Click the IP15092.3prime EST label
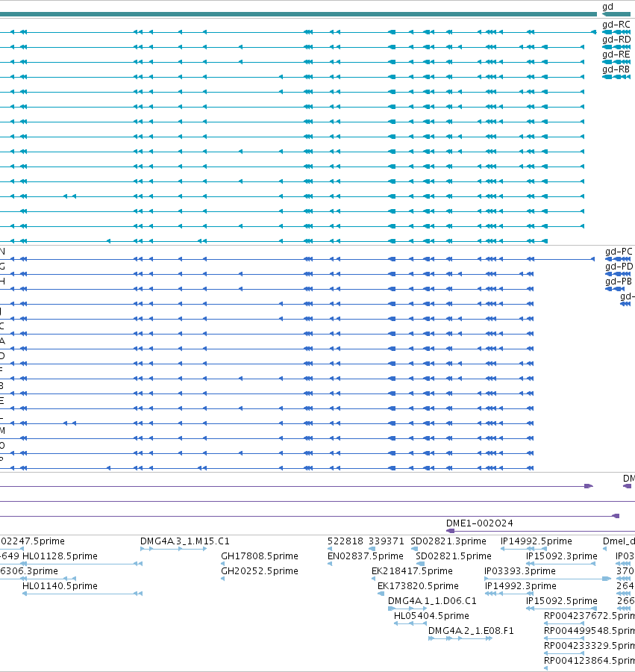 click(x=562, y=556)
